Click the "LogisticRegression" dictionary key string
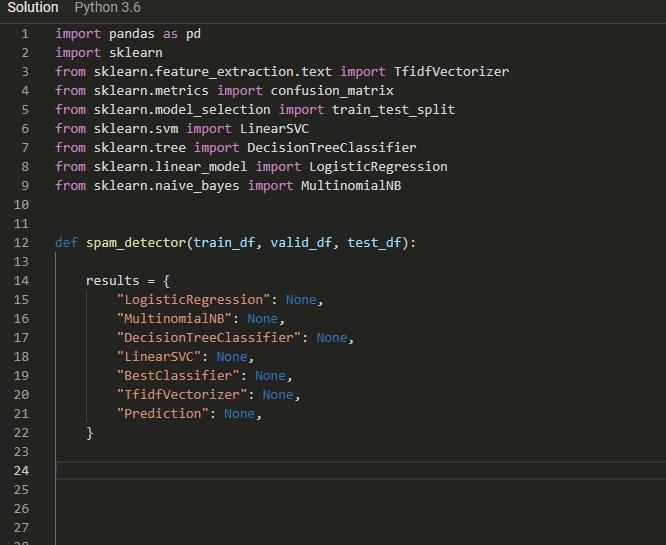The image size is (666, 545). [194, 299]
